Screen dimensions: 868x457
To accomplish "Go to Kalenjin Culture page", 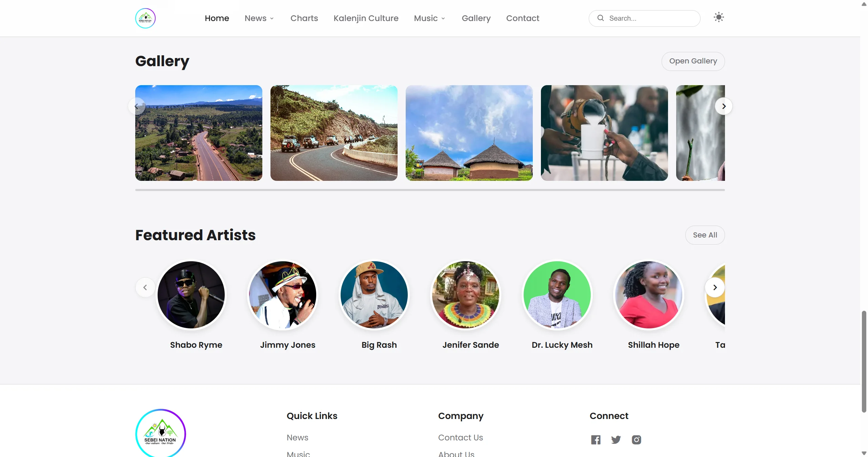I will [366, 18].
